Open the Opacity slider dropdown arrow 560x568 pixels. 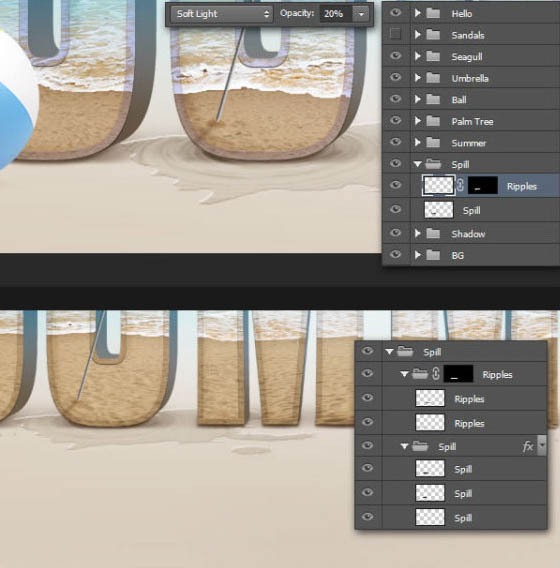[x=361, y=14]
